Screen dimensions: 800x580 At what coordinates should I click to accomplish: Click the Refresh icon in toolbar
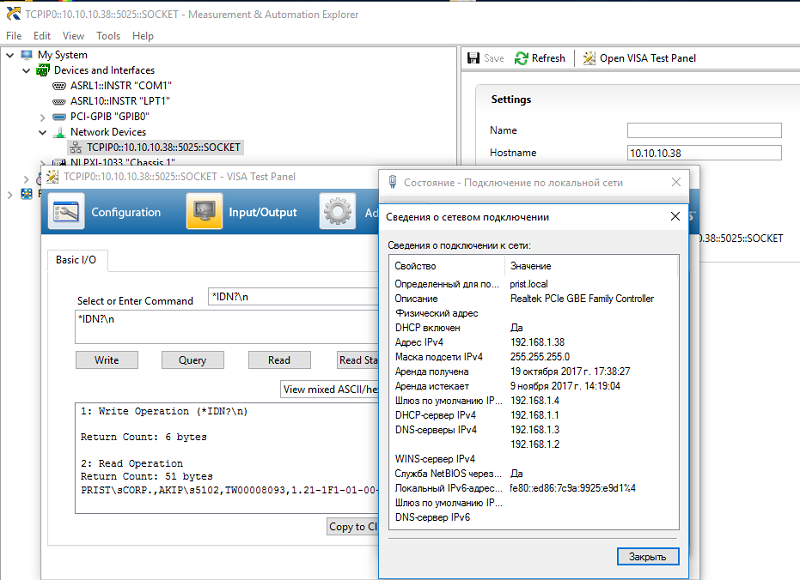tap(522, 58)
